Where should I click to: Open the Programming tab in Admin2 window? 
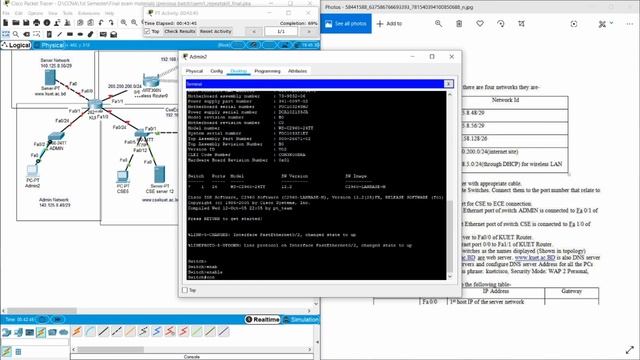click(267, 71)
